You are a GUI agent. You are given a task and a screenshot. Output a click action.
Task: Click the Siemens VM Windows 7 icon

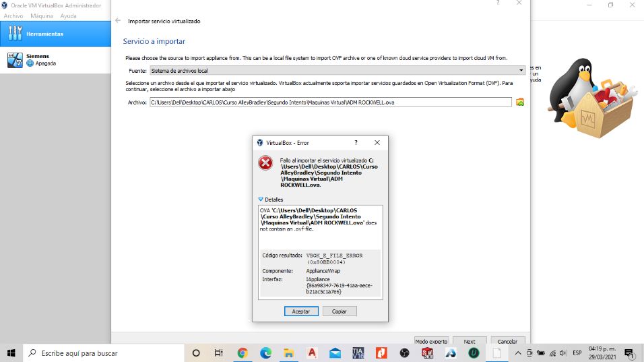click(x=15, y=60)
